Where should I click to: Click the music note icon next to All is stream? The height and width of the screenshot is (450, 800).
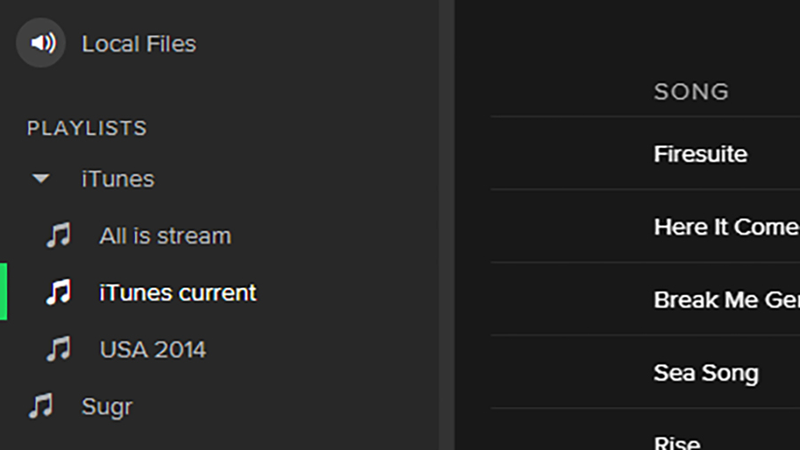pyautogui.click(x=59, y=235)
